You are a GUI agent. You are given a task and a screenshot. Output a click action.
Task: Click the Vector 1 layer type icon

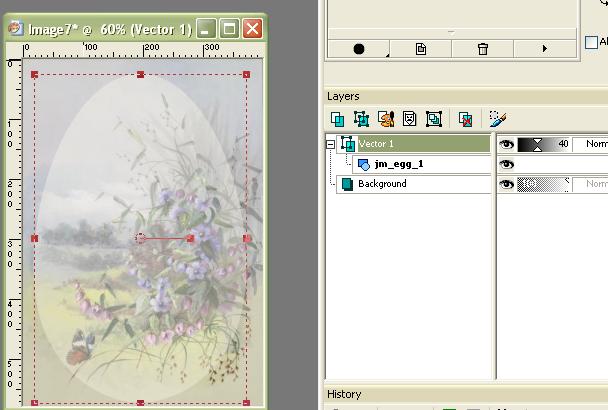[x=348, y=144]
